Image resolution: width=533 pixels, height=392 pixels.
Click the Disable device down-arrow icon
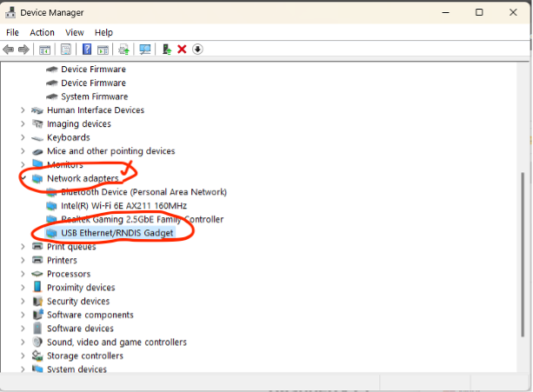(197, 50)
